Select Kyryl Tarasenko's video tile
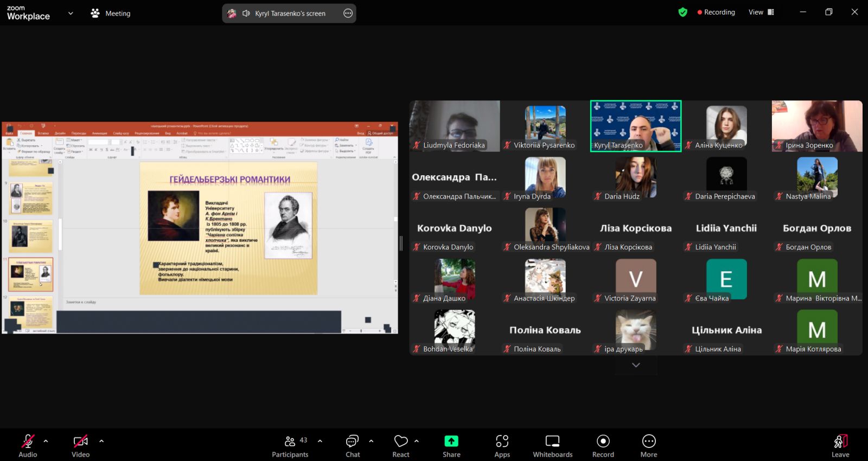The image size is (868, 461). [635, 126]
